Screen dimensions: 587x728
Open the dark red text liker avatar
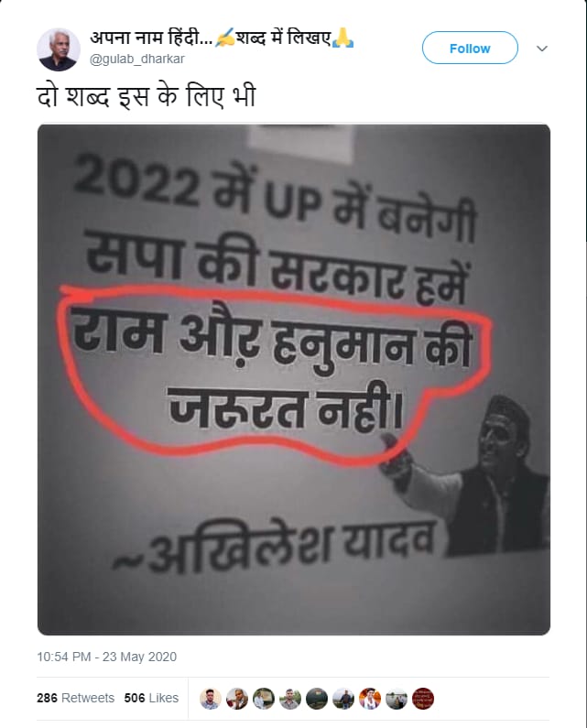coord(422,699)
